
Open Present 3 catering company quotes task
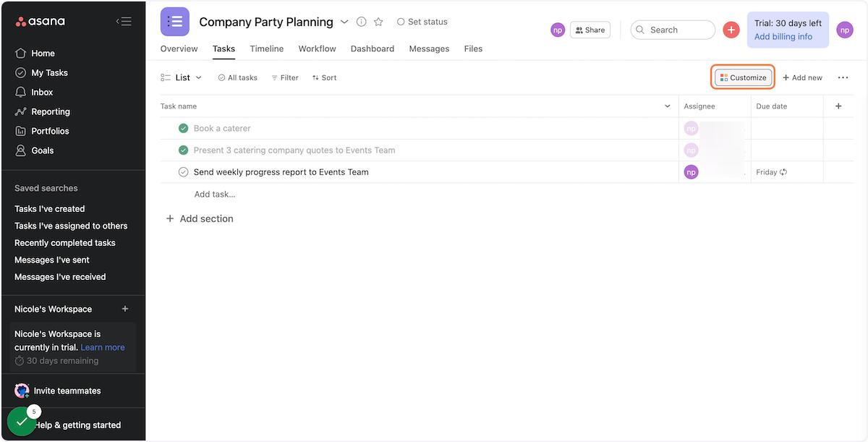coord(294,150)
